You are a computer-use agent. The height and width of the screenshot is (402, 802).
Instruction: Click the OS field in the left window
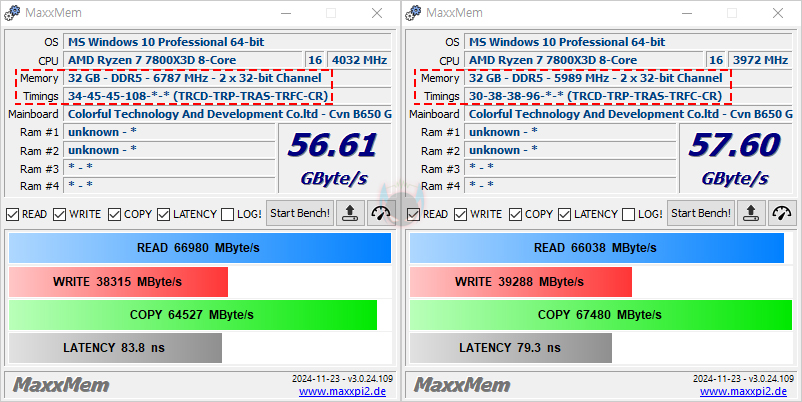227,42
